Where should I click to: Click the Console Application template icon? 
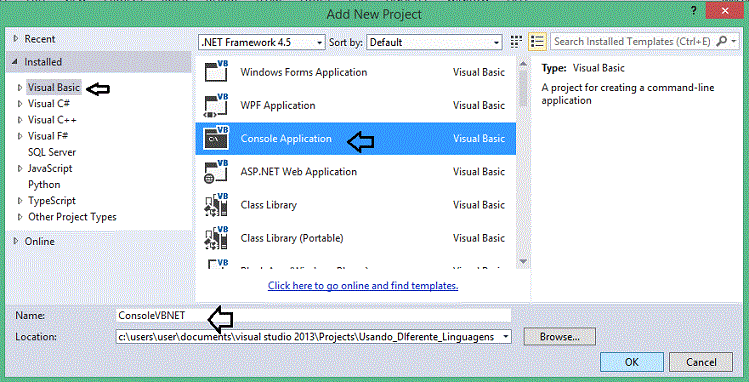click(x=216, y=138)
